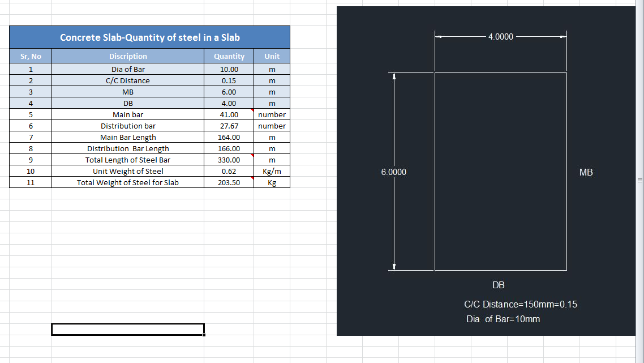
Task: Click the Unit column header cell
Action: 272,56
